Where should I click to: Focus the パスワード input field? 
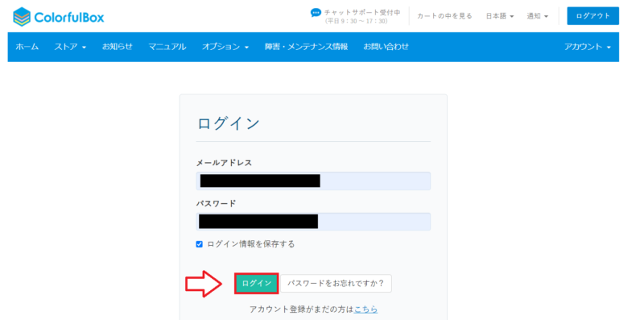tap(313, 222)
